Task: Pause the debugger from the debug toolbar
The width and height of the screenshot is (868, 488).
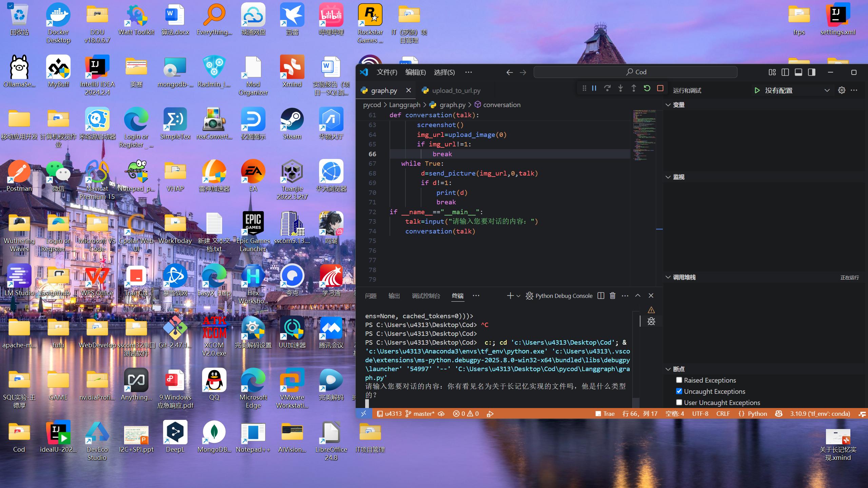Action: [x=594, y=88]
